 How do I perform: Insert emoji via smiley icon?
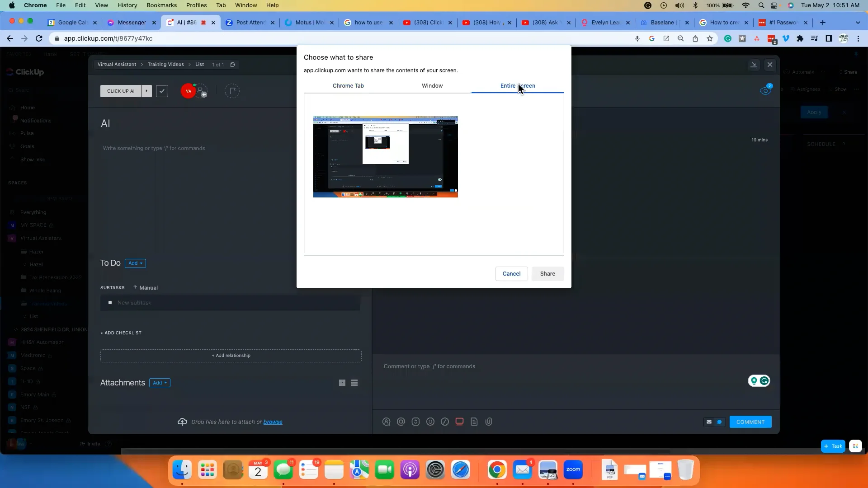tap(430, 422)
